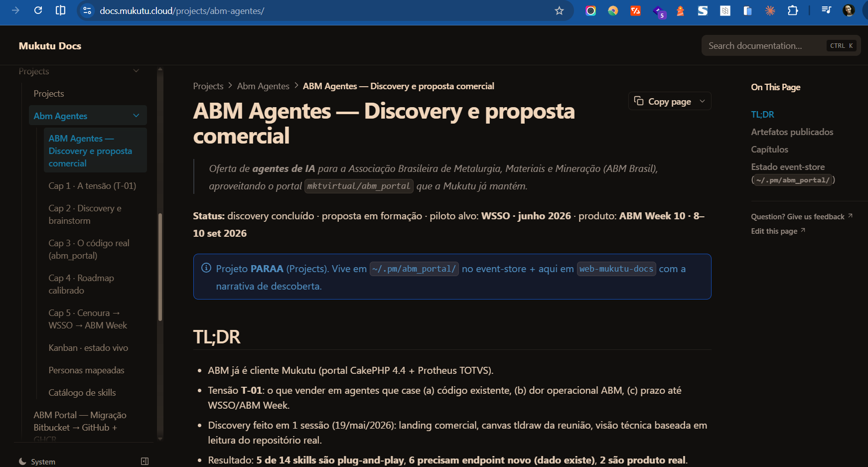Open site information icon in address bar

pos(87,10)
